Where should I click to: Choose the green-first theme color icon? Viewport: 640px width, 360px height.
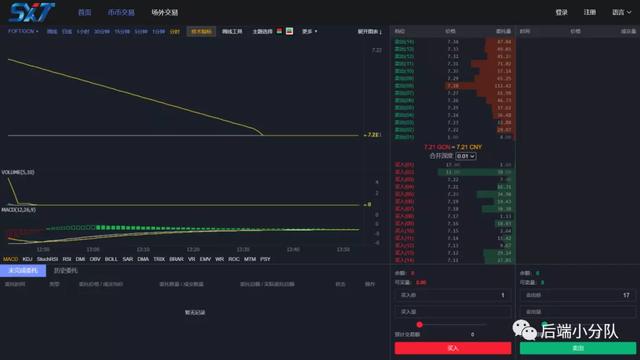pyautogui.click(x=289, y=31)
